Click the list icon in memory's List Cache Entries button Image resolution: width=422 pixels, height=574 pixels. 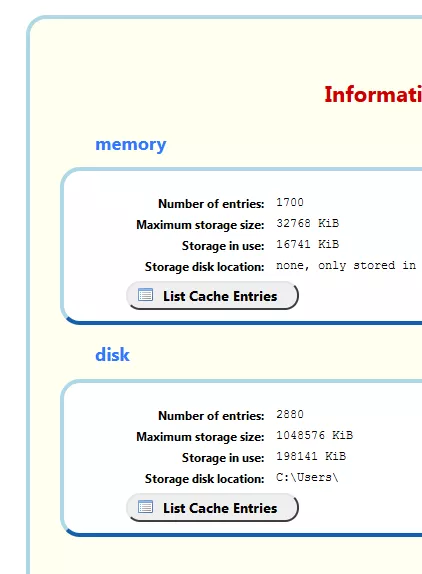[145, 295]
